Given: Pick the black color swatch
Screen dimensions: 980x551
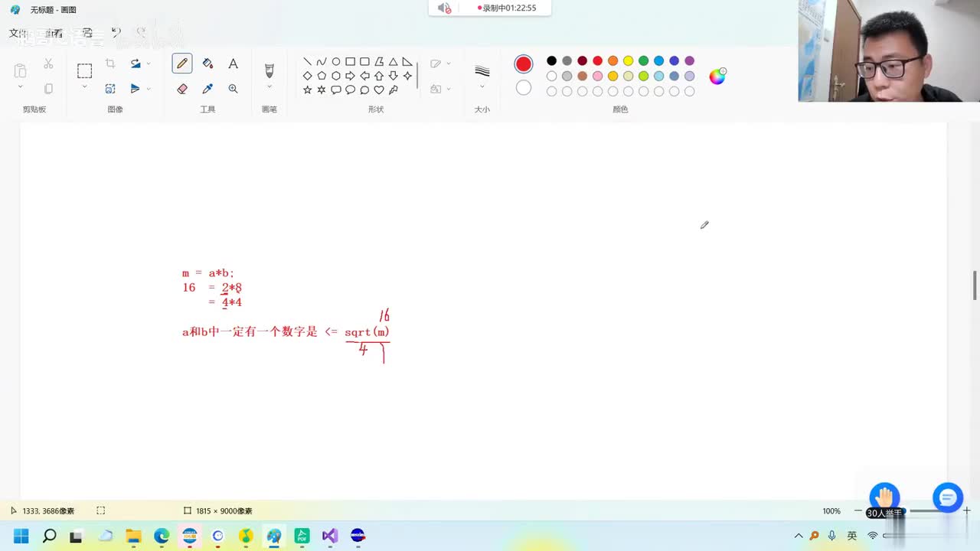Looking at the screenshot, I should tap(551, 60).
